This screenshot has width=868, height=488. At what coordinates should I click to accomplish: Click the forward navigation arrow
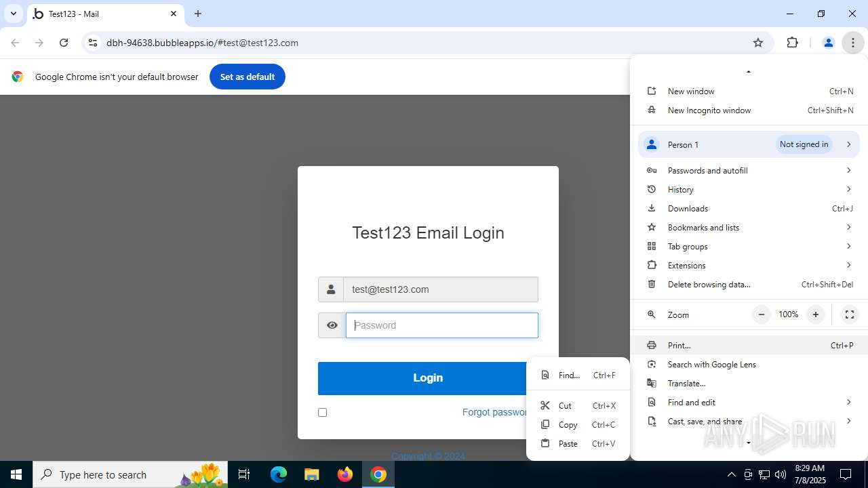pos(39,43)
